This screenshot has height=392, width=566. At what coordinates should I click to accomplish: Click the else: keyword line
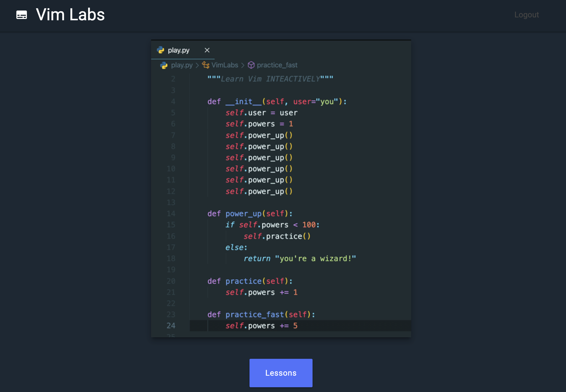(236, 247)
